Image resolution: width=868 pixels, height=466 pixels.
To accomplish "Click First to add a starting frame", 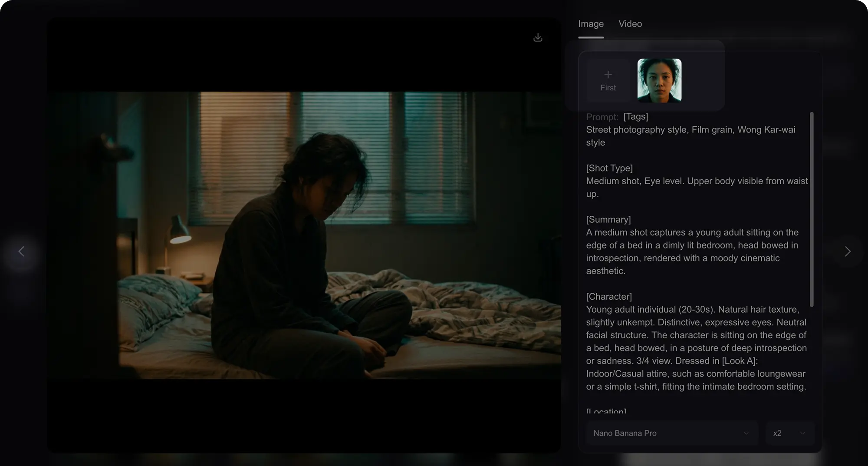I will coord(608,80).
